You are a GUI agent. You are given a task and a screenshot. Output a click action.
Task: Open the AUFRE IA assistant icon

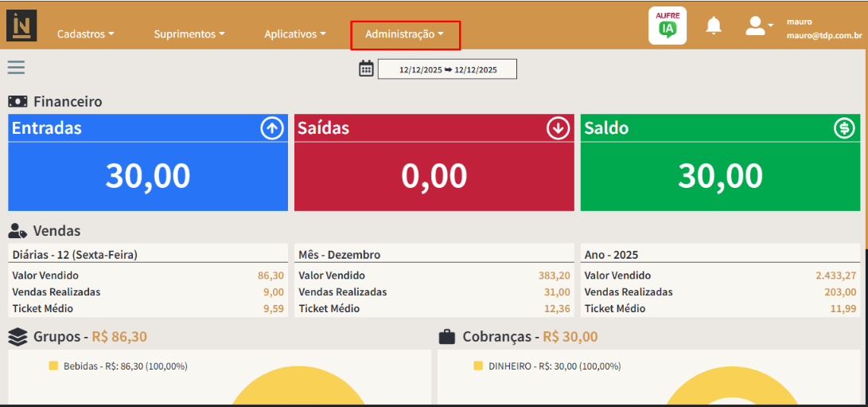(x=668, y=25)
